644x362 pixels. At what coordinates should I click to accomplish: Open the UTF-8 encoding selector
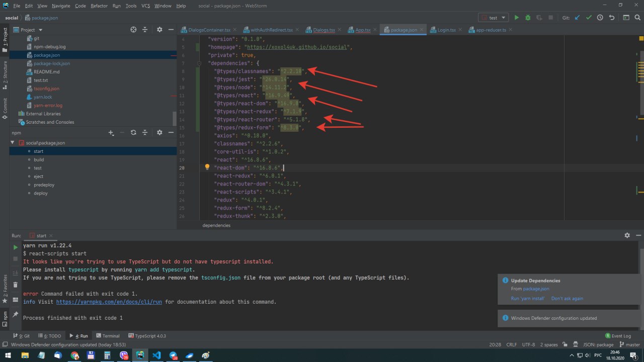click(x=528, y=345)
